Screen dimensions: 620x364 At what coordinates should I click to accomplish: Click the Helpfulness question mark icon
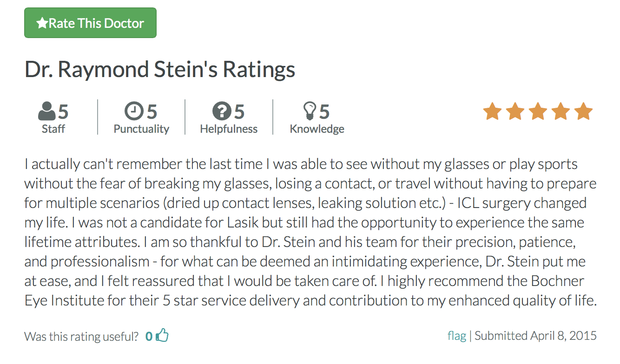(222, 111)
